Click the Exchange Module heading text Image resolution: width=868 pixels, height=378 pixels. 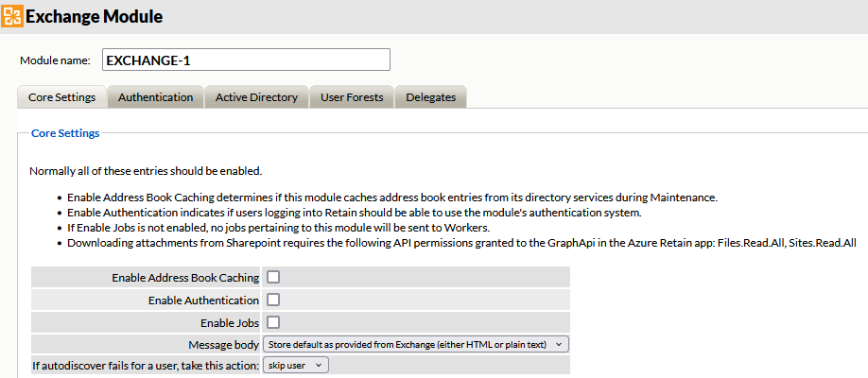pyautogui.click(x=95, y=17)
